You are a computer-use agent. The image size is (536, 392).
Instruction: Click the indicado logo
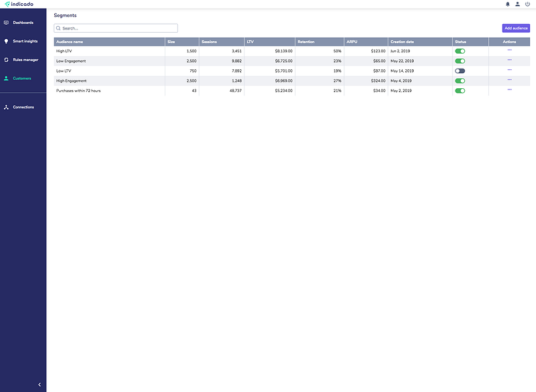19,4
